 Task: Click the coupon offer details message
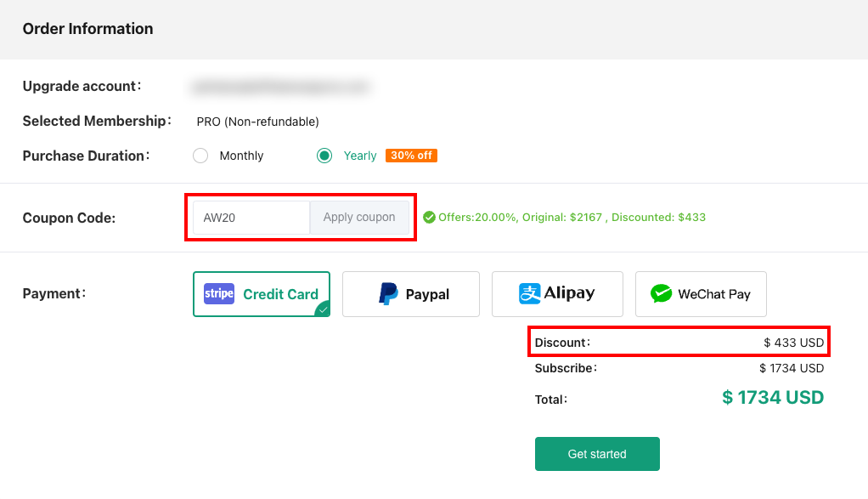click(x=572, y=218)
